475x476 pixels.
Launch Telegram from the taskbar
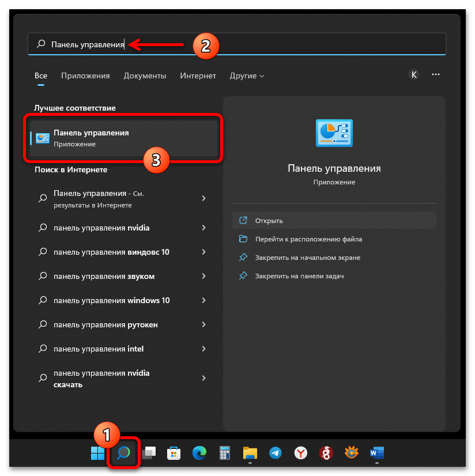[x=276, y=453]
